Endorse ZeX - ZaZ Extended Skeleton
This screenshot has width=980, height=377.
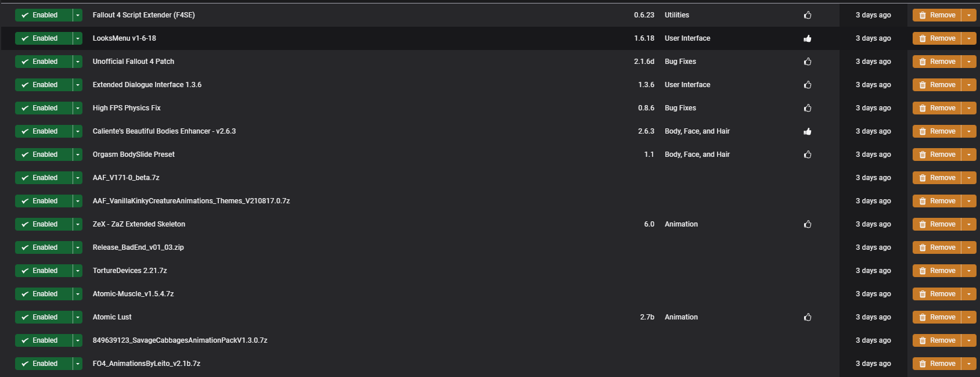coord(808,224)
